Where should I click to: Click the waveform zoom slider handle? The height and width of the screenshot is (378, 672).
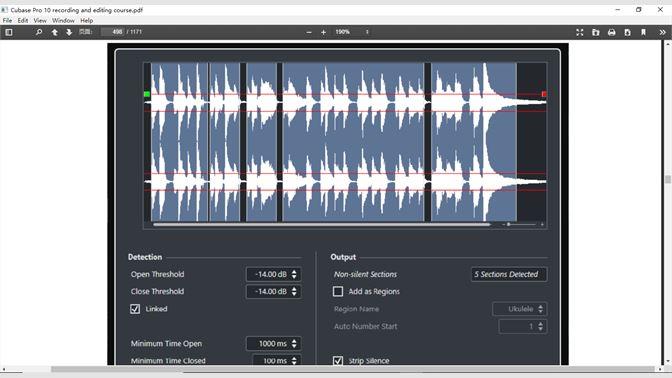509,224
